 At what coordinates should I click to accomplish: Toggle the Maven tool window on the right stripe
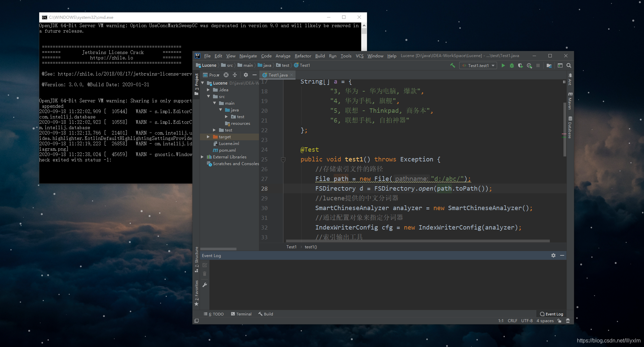coord(570,101)
